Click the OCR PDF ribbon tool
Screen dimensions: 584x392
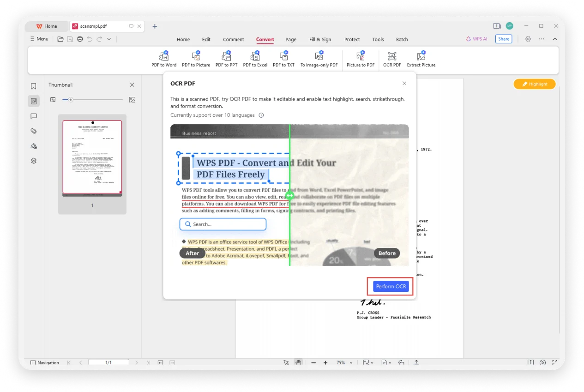pos(392,59)
